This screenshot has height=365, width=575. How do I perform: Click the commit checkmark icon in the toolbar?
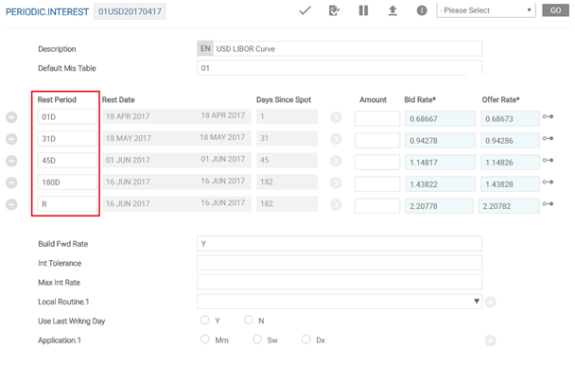click(305, 11)
